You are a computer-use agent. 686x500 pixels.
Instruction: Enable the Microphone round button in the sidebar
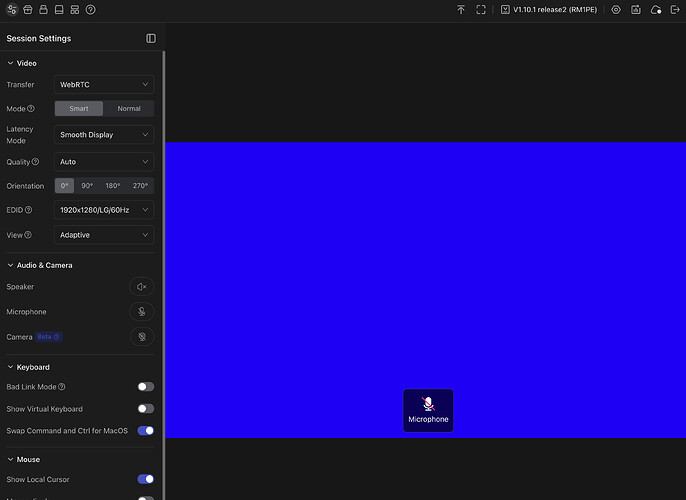click(141, 312)
